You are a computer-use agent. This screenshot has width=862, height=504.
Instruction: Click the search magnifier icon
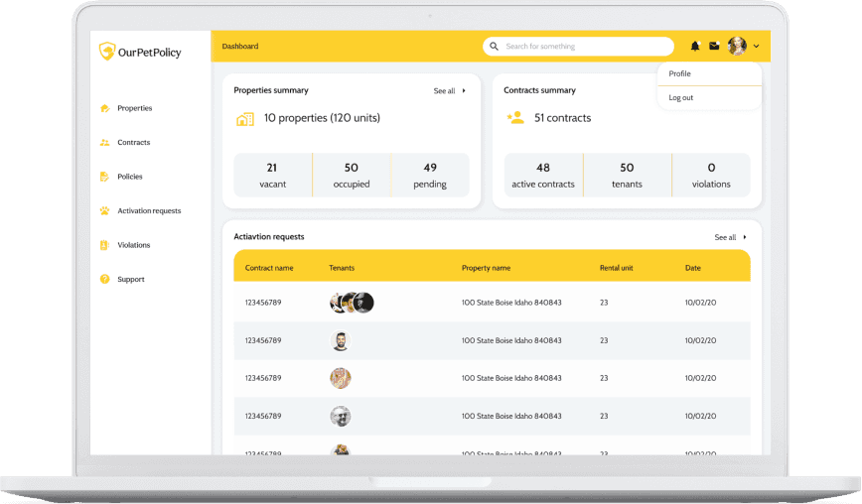pos(494,46)
